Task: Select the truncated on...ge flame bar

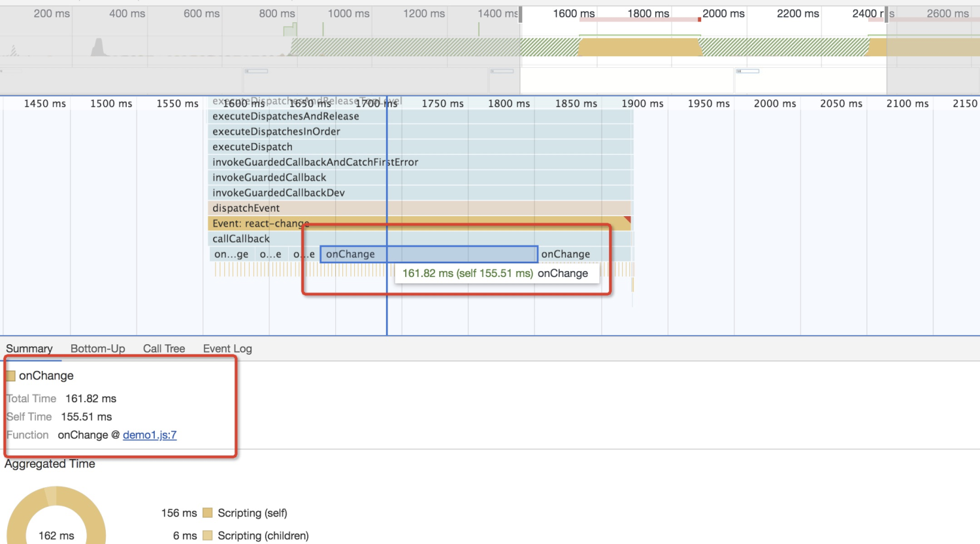Action: point(232,254)
